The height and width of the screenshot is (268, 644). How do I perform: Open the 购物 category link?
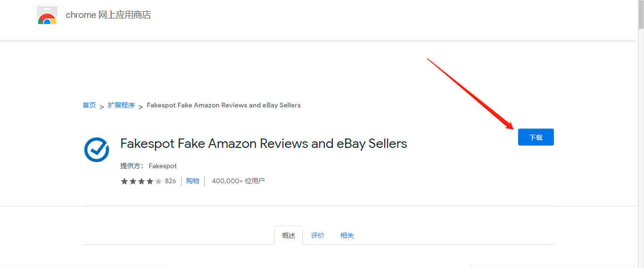(x=192, y=181)
